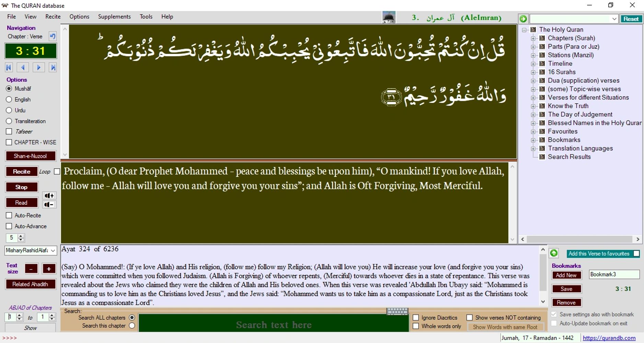Image resolution: width=644 pixels, height=343 pixels.
Task: Expand the Bookmarks tree node
Action: coord(533,140)
